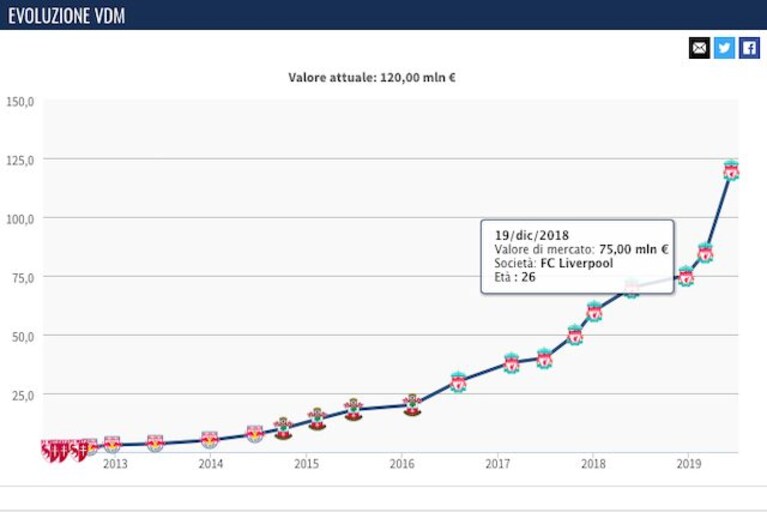Share the chart on Twitter
The width and height of the screenshot is (767, 512).
point(724,48)
